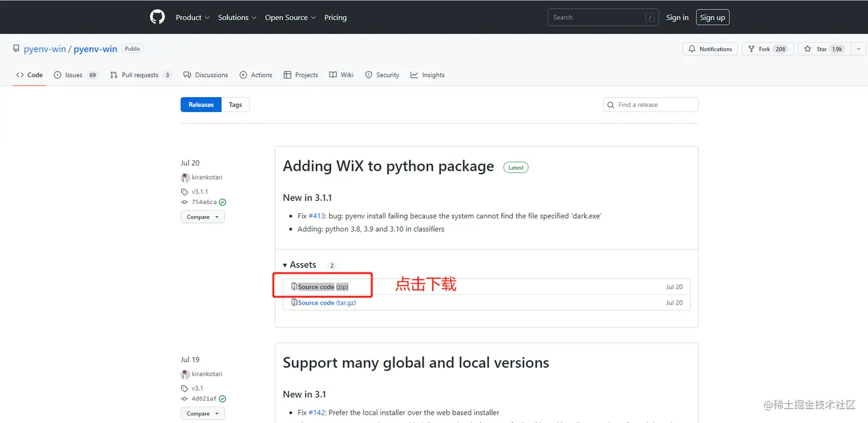Open issue #413 link
The image size is (868, 423).
[317, 216]
